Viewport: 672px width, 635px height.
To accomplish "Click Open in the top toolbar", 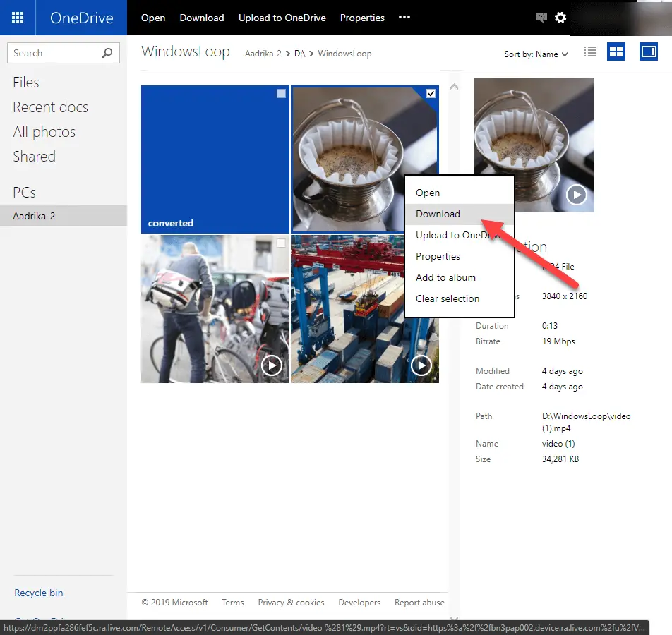I will click(x=153, y=18).
